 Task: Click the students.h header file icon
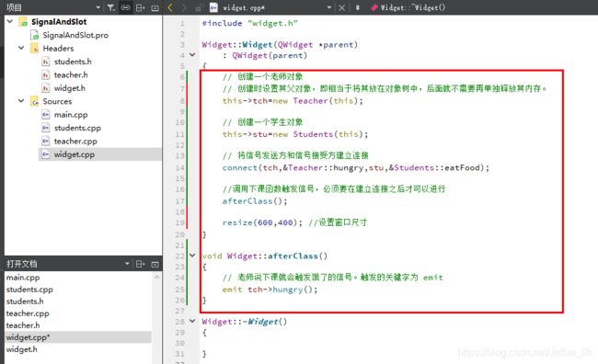tap(46, 62)
